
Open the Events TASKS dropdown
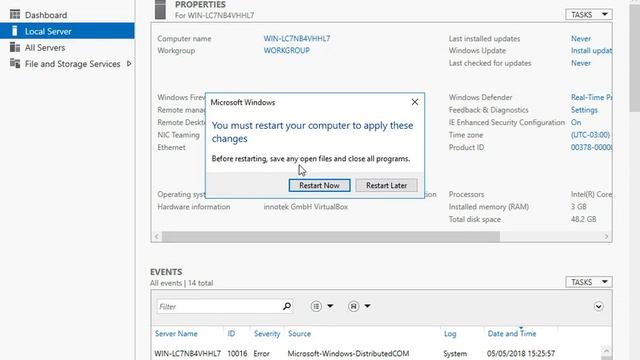point(589,282)
